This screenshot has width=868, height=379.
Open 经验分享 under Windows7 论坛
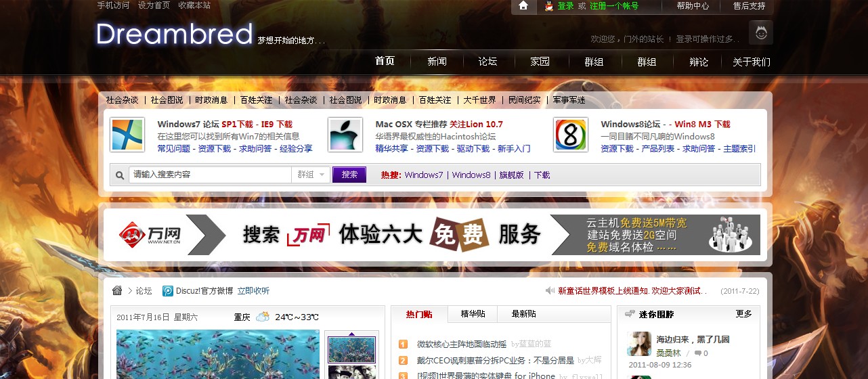(296, 149)
